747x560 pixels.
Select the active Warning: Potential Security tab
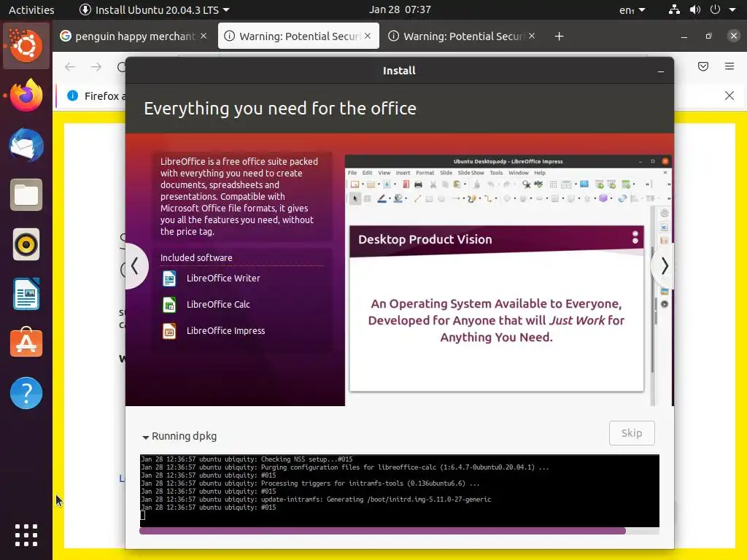[298, 36]
